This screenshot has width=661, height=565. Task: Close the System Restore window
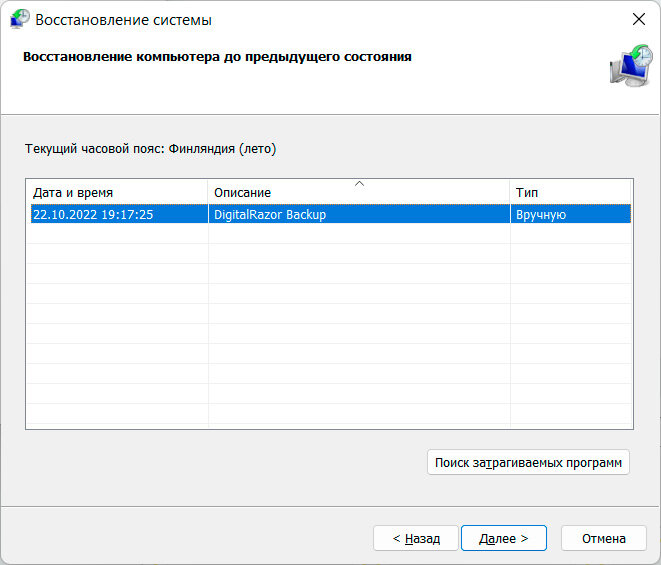[639, 19]
